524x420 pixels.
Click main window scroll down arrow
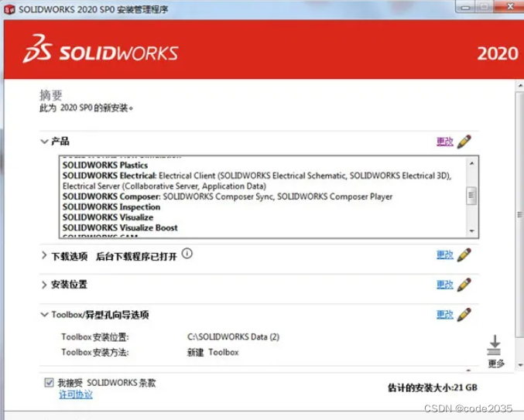520,365
